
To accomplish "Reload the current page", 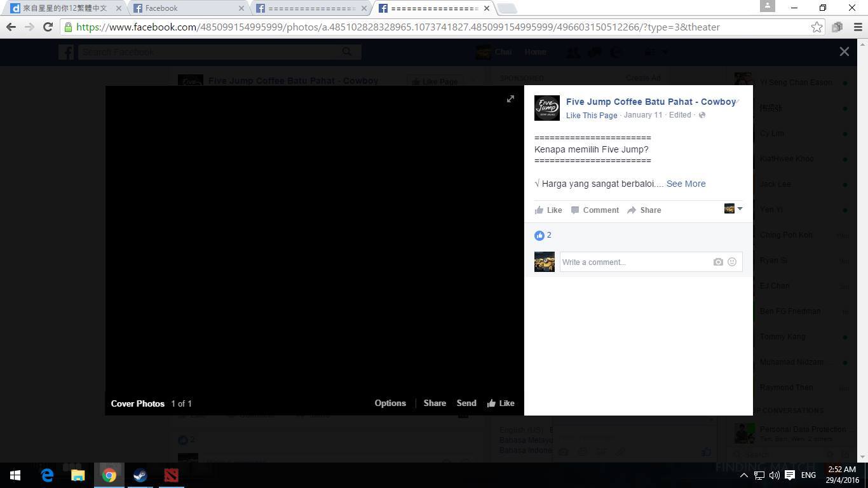I will [x=48, y=27].
